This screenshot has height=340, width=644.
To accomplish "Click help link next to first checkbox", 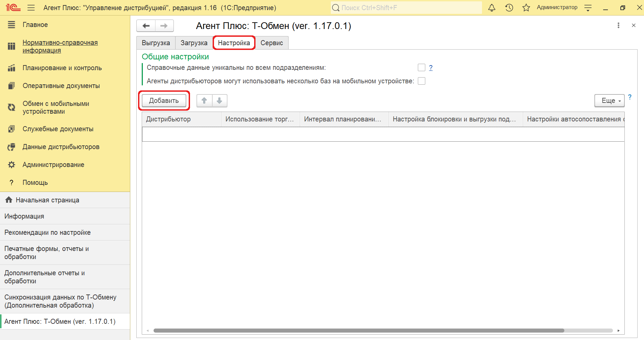I will [x=431, y=67].
